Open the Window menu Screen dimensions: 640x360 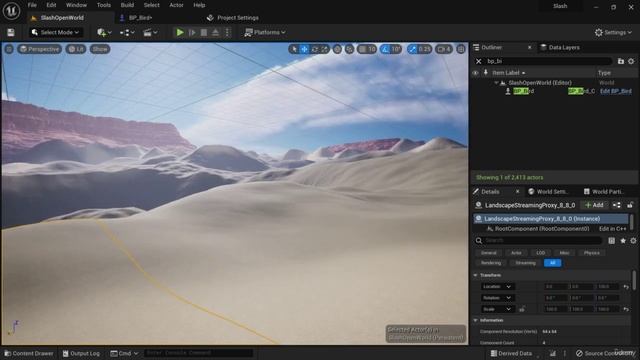(x=76, y=5)
